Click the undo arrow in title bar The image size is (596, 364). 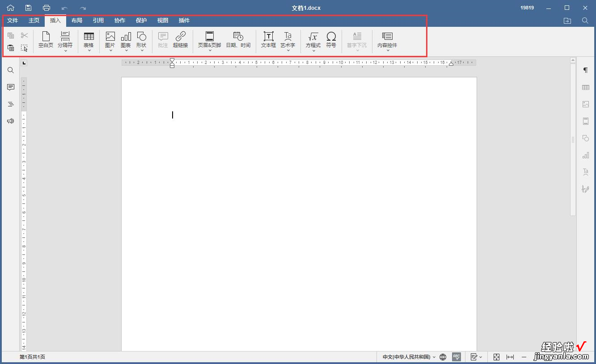tap(64, 8)
